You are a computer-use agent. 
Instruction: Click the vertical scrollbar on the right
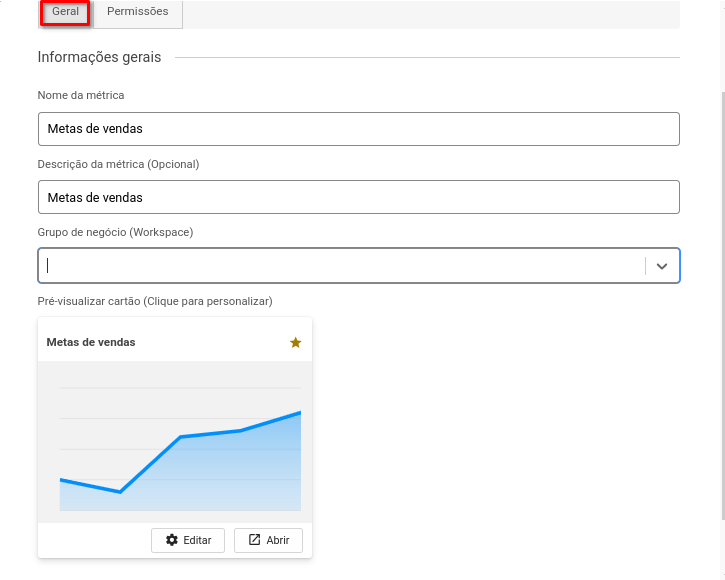click(722, 300)
